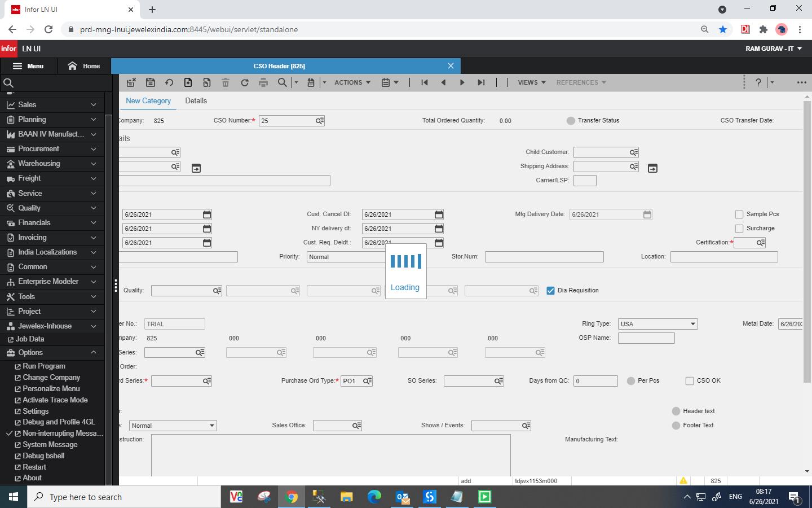Screen dimensions: 812x508
Task: Open the REFERENCES dropdown menu
Action: coord(581,82)
